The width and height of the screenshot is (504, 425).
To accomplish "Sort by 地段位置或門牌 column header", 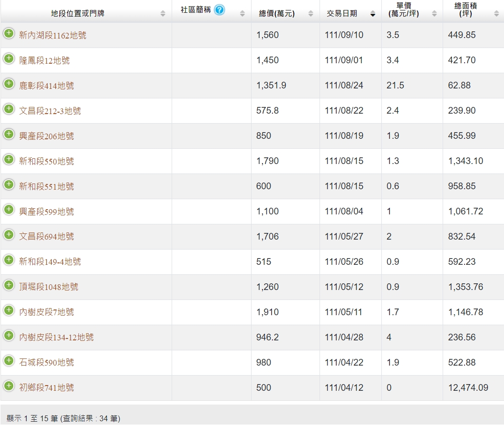I will pyautogui.click(x=78, y=13).
